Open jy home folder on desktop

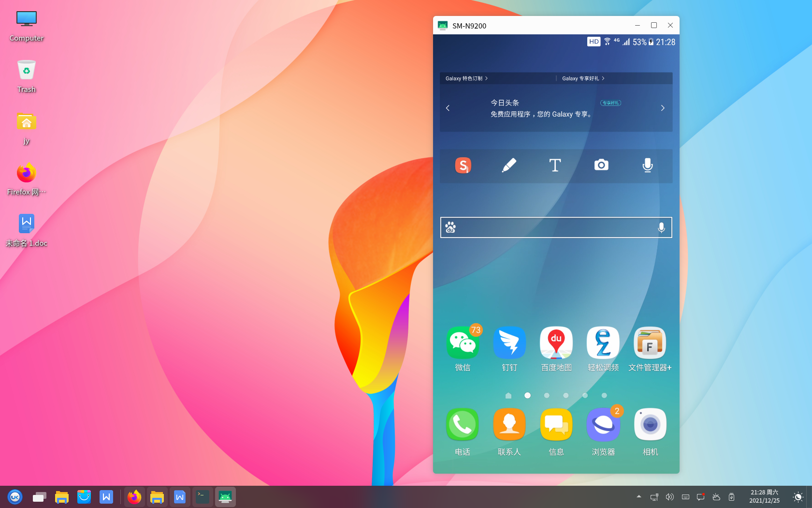click(x=27, y=128)
